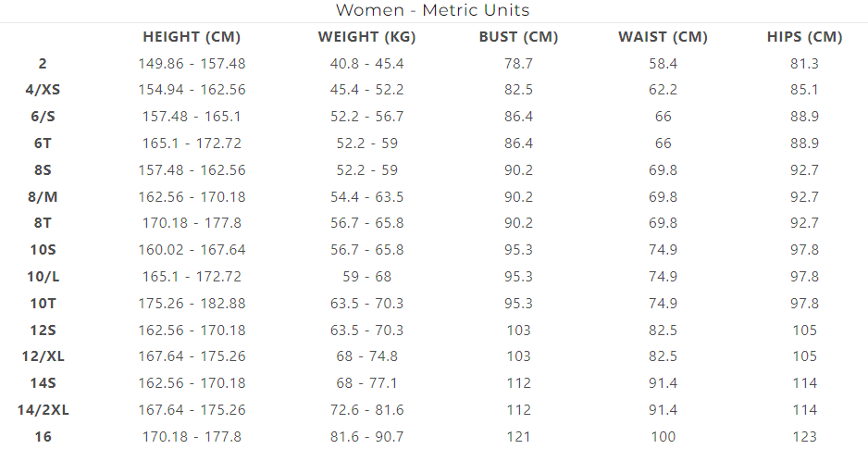
Task: Click the HEIGHT (CM) column header
Action: click(x=192, y=37)
